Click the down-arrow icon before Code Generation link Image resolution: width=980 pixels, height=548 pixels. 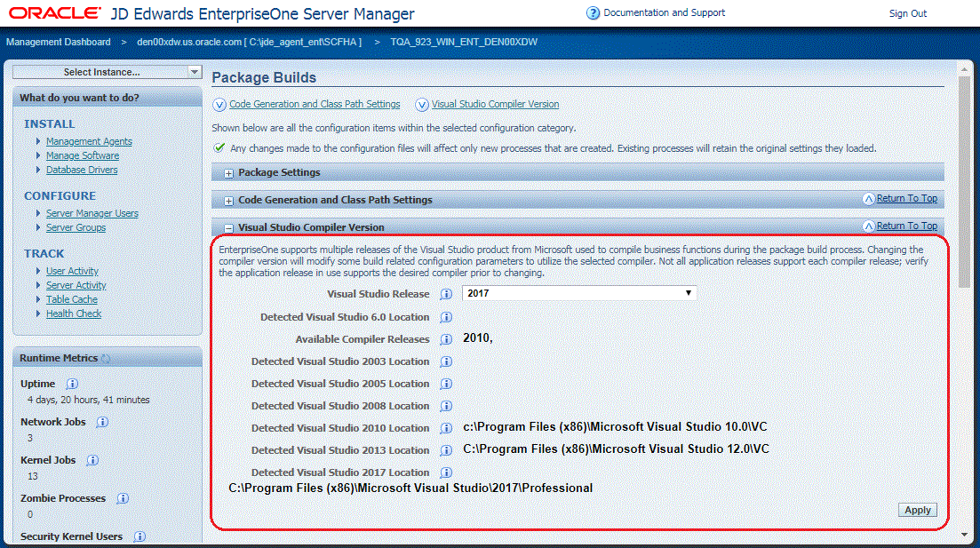[x=219, y=104]
